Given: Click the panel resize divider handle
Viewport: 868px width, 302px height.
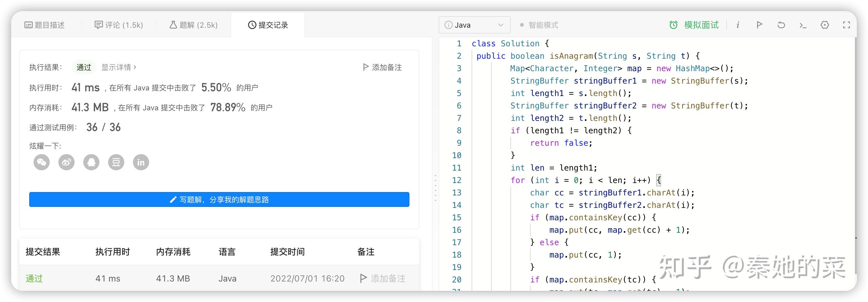Looking at the screenshot, I should pyautogui.click(x=435, y=188).
